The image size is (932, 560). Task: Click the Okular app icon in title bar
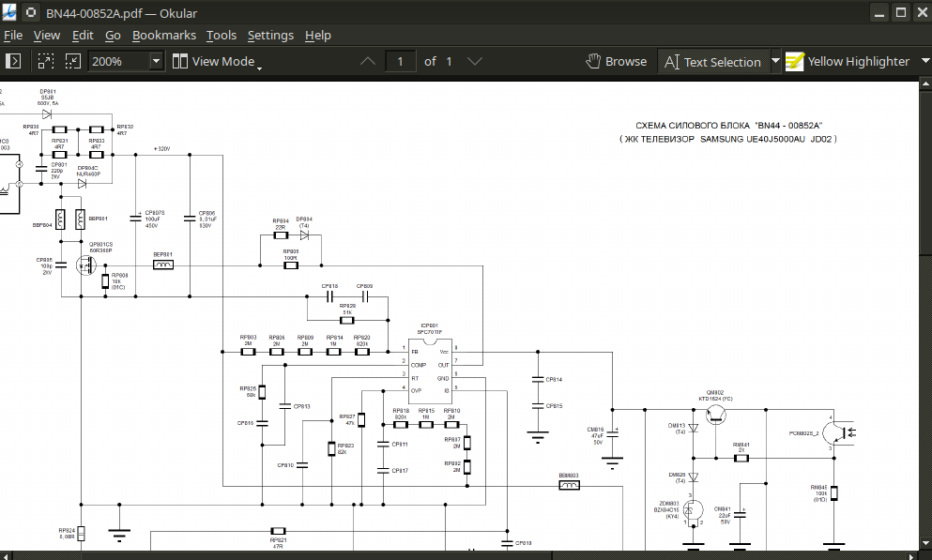9,12
